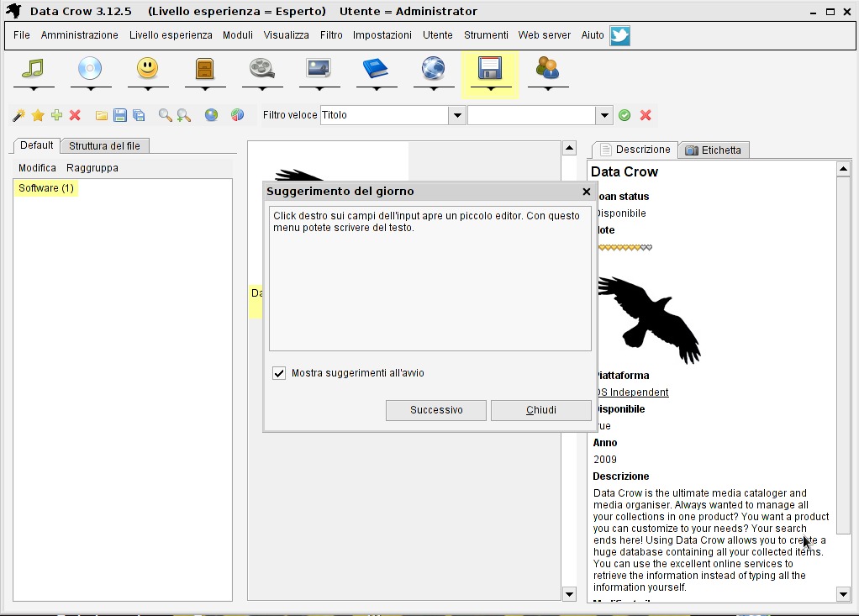The width and height of the screenshot is (859, 616).
Task: Select the yellow smiley face module icon
Action: 147,68
